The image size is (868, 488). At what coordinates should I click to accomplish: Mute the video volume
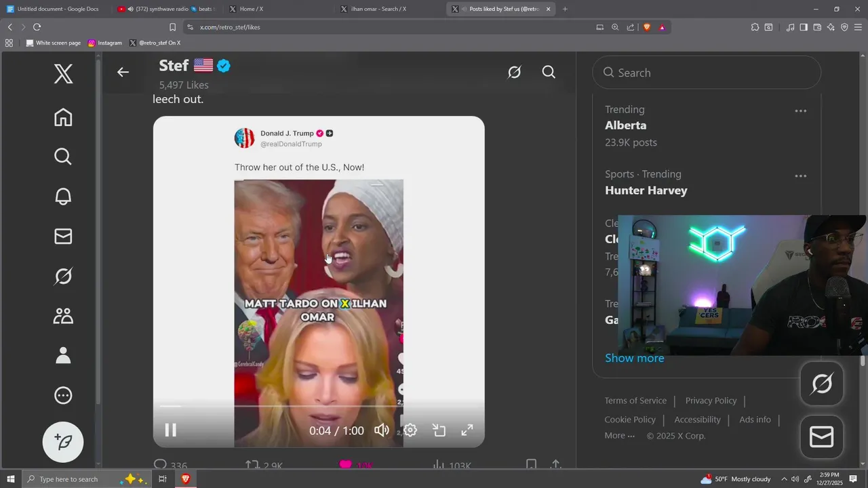[x=382, y=430]
